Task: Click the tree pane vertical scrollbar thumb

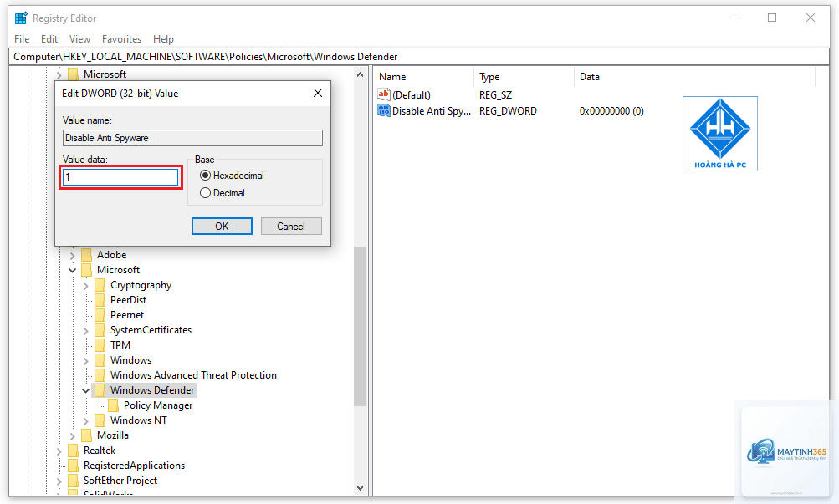Action: click(x=360, y=326)
